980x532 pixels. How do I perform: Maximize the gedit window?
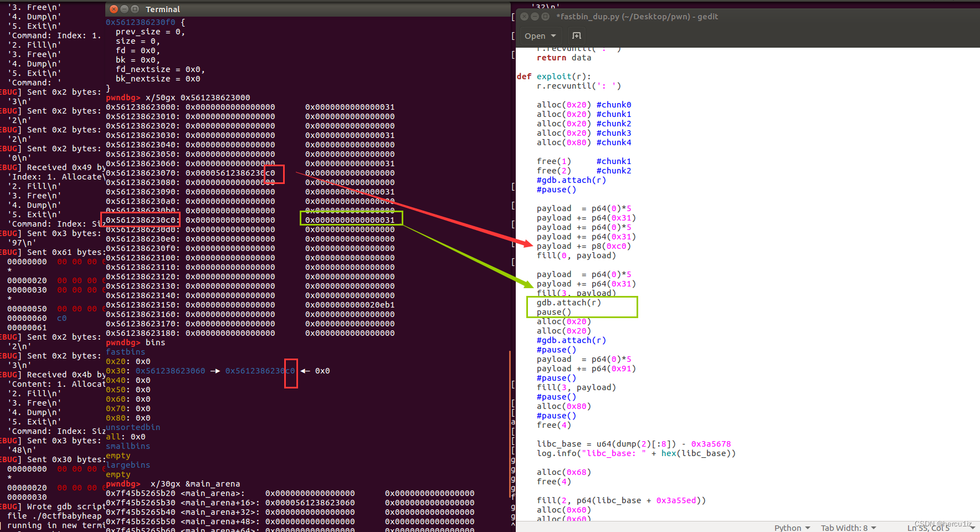click(545, 17)
